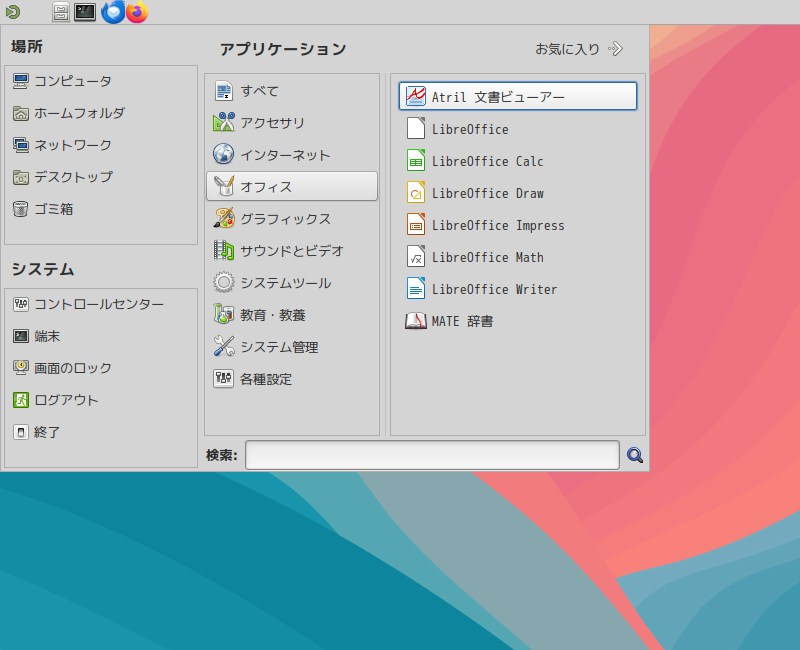Launch LibreOffice start center
Screen dimensions: 800x650
pyautogui.click(x=517, y=129)
